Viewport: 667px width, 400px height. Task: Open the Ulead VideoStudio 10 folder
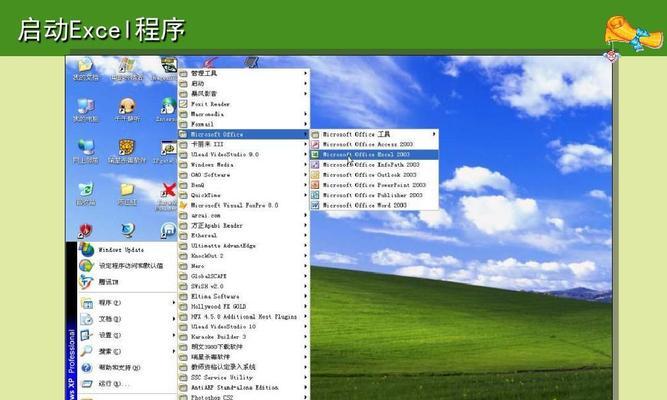pos(244,327)
